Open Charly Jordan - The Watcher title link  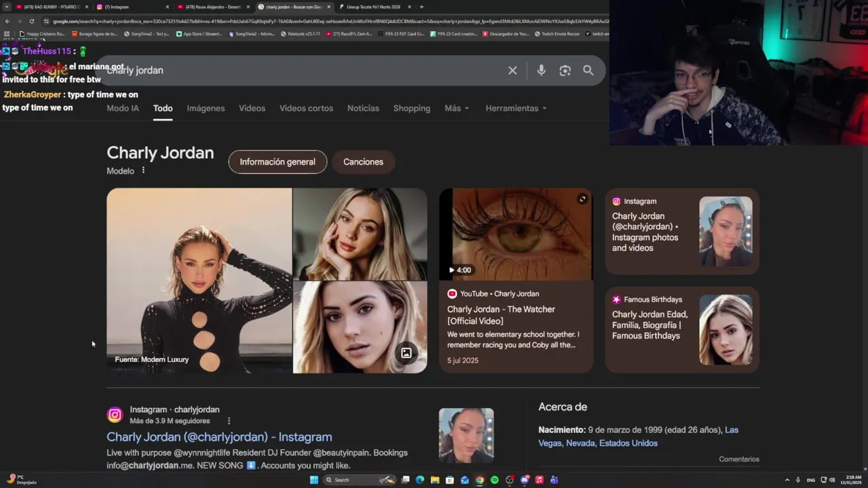(x=501, y=315)
